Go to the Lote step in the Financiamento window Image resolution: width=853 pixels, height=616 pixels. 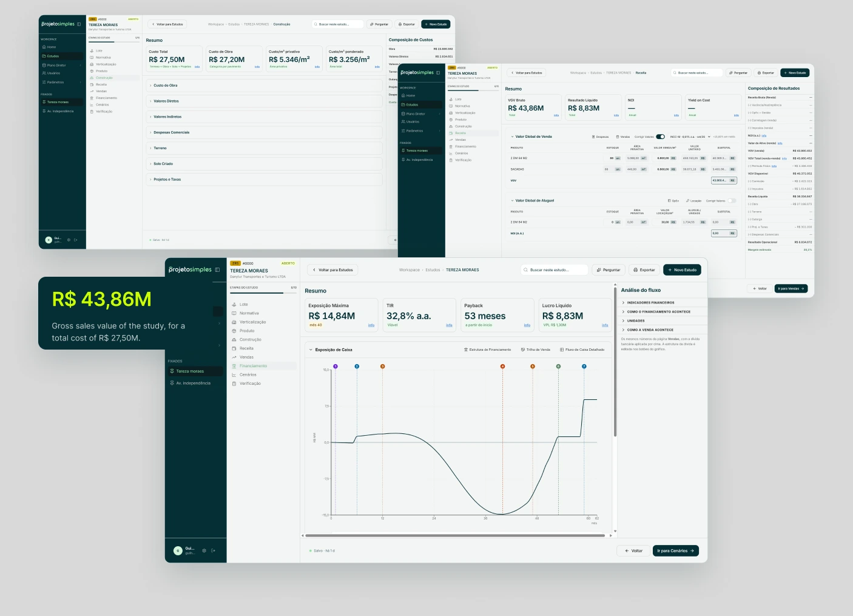click(x=243, y=305)
